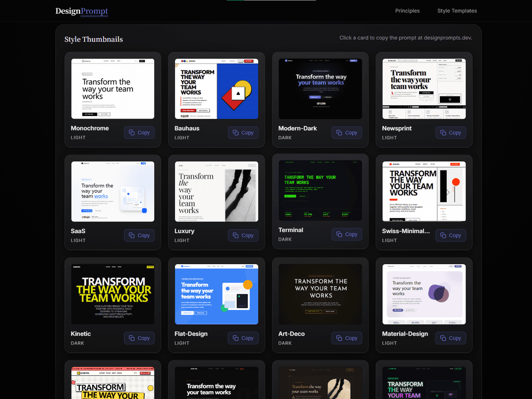Viewport: 532px width, 399px height.
Task: Click the Material-Design style name
Action: point(405,334)
